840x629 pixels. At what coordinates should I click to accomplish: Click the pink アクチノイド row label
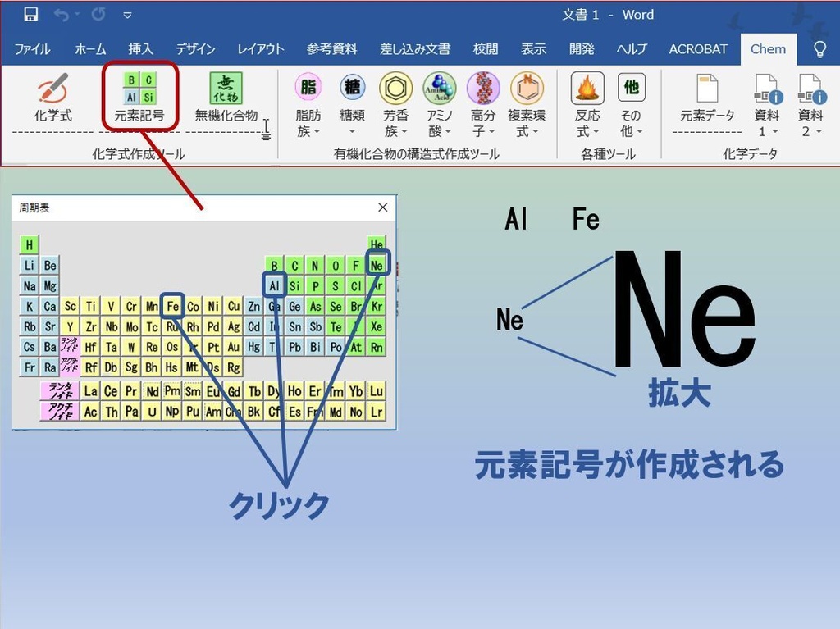click(59, 411)
